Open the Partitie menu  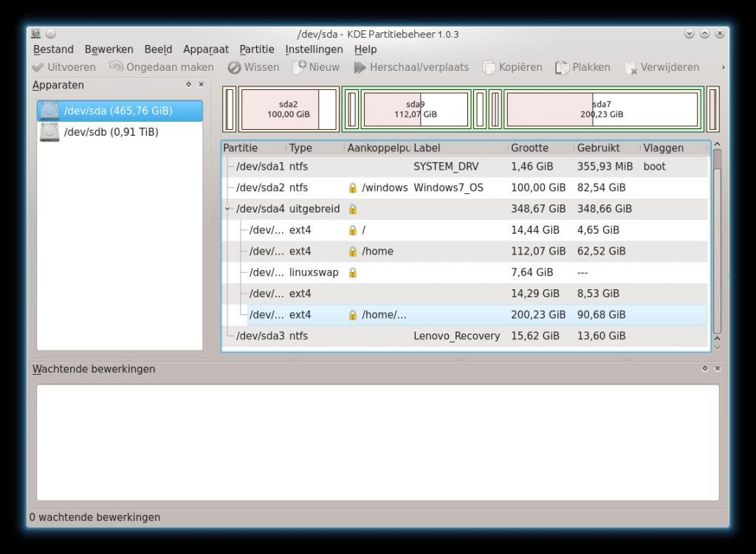256,49
